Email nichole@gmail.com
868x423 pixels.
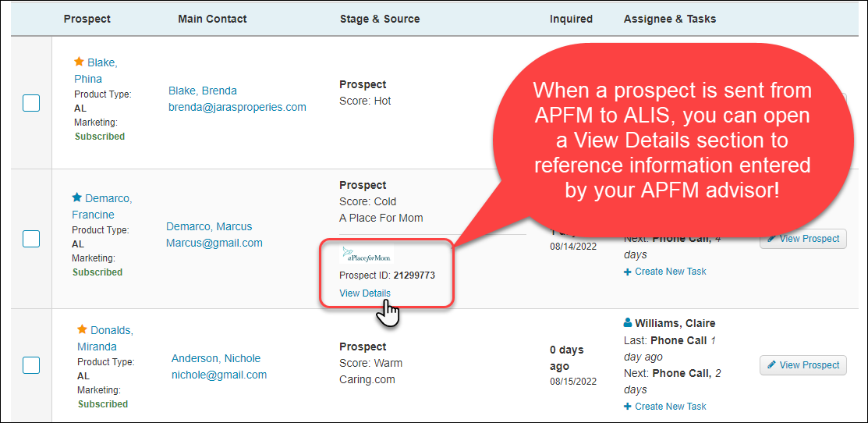(219, 375)
